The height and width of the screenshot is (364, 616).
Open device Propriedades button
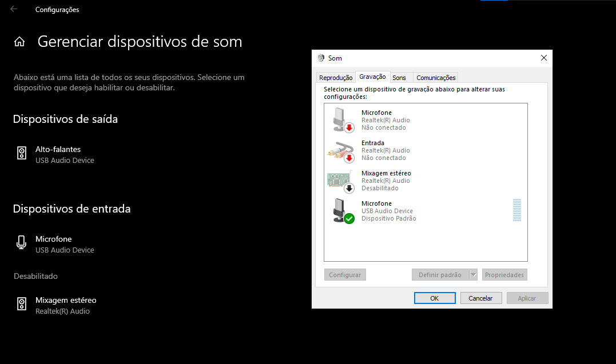504,275
